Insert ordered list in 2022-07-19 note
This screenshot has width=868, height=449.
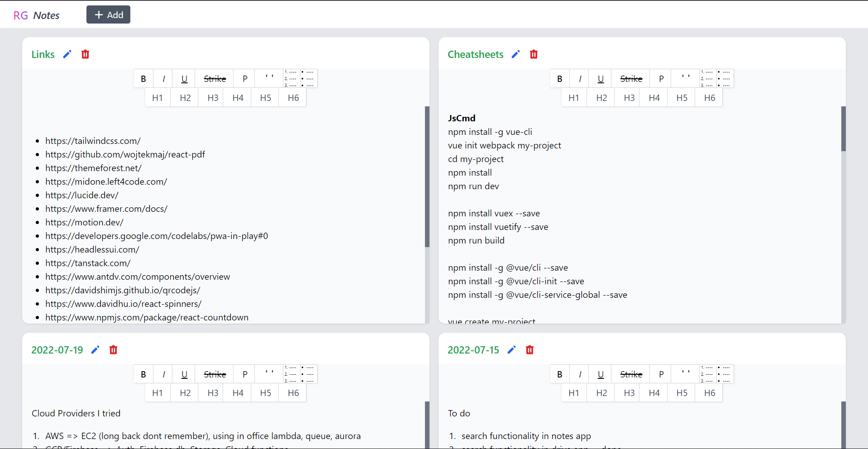click(x=291, y=374)
